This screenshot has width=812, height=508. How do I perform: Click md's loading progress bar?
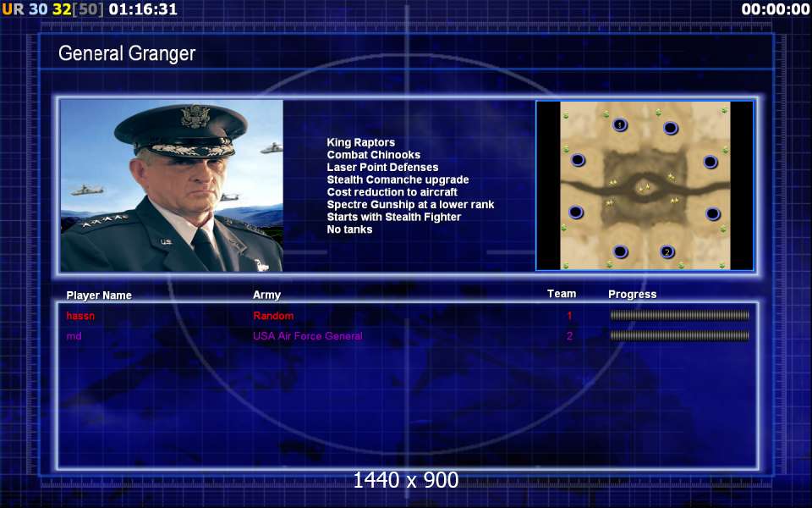click(679, 336)
